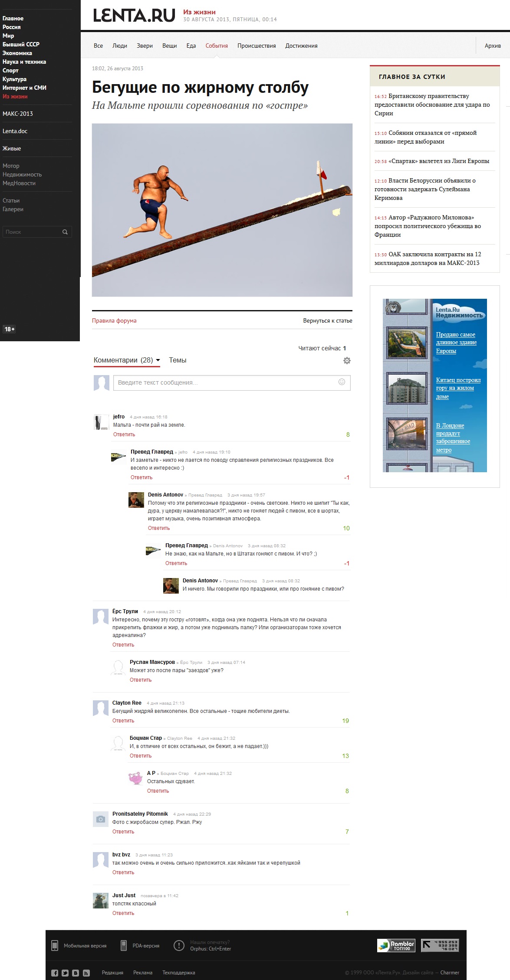Click the search magnifier icon in the sidebar
Screen dimensions: 510x980
[x=65, y=232]
